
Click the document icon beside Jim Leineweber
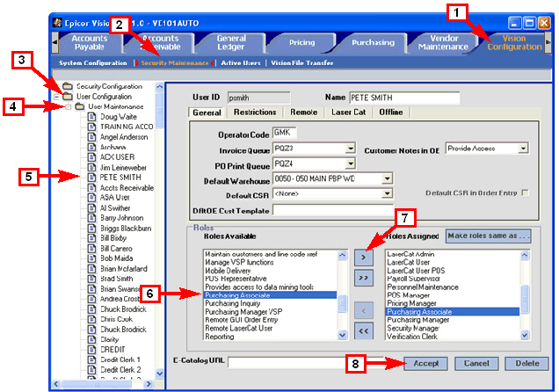click(x=92, y=167)
